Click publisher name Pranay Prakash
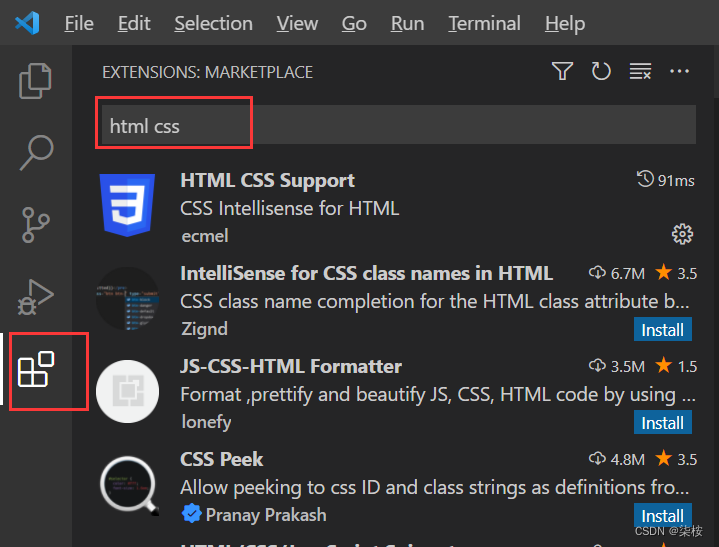This screenshot has height=547, width=719. 266,515
